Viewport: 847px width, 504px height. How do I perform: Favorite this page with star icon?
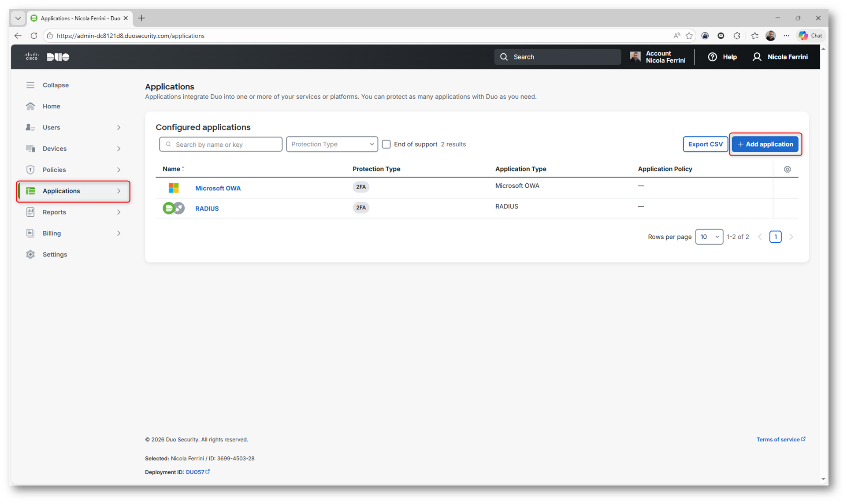[689, 36]
